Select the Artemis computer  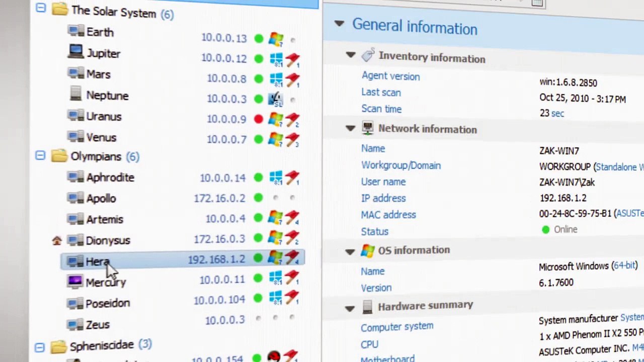pos(105,220)
